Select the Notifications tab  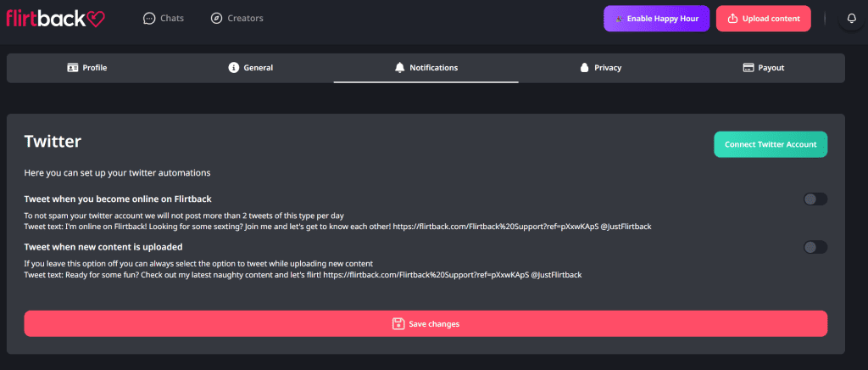pos(426,68)
